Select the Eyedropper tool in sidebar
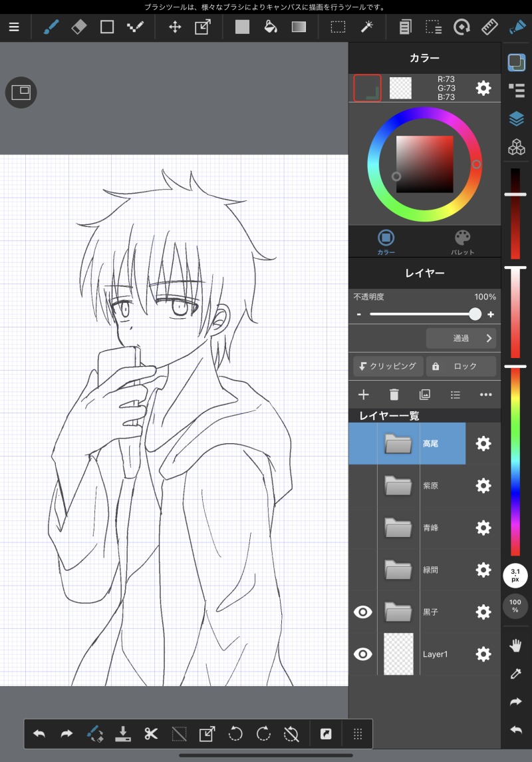Viewport: 532px width, 762px height. pos(515,673)
